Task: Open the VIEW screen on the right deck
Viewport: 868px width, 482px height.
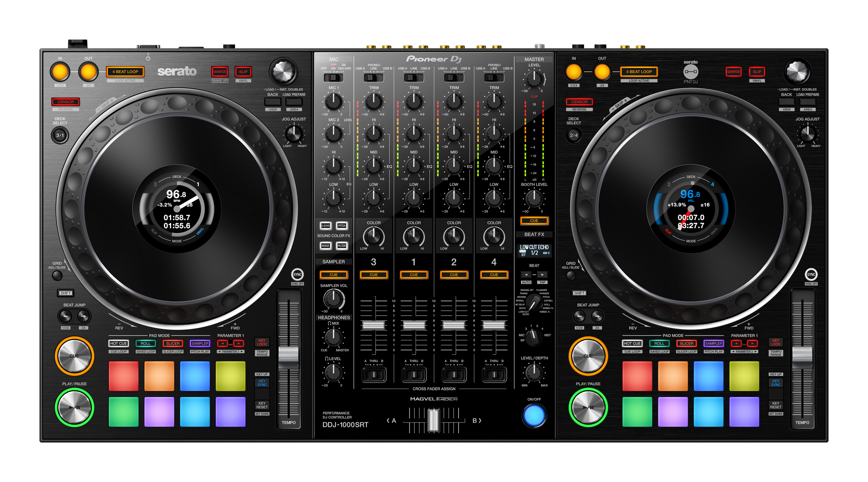Action: [787, 109]
